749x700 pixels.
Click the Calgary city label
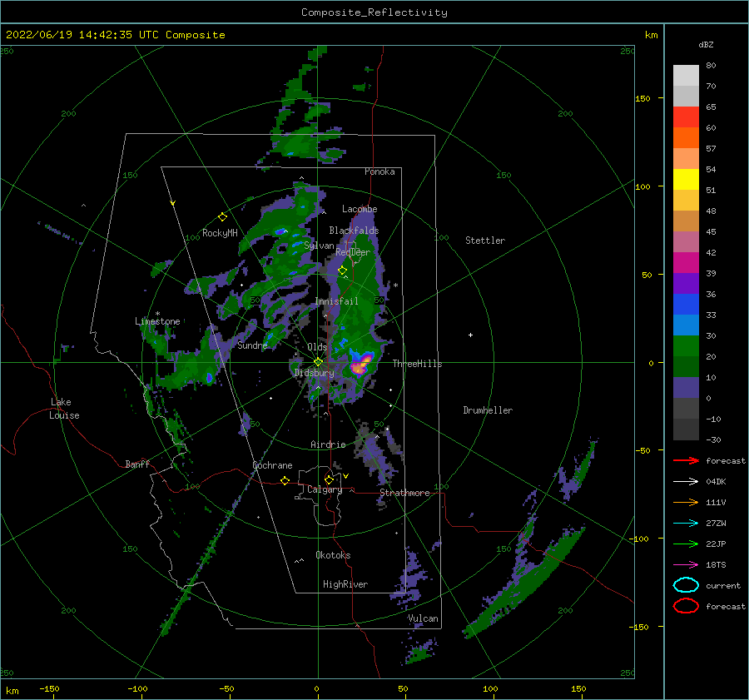[x=325, y=489]
